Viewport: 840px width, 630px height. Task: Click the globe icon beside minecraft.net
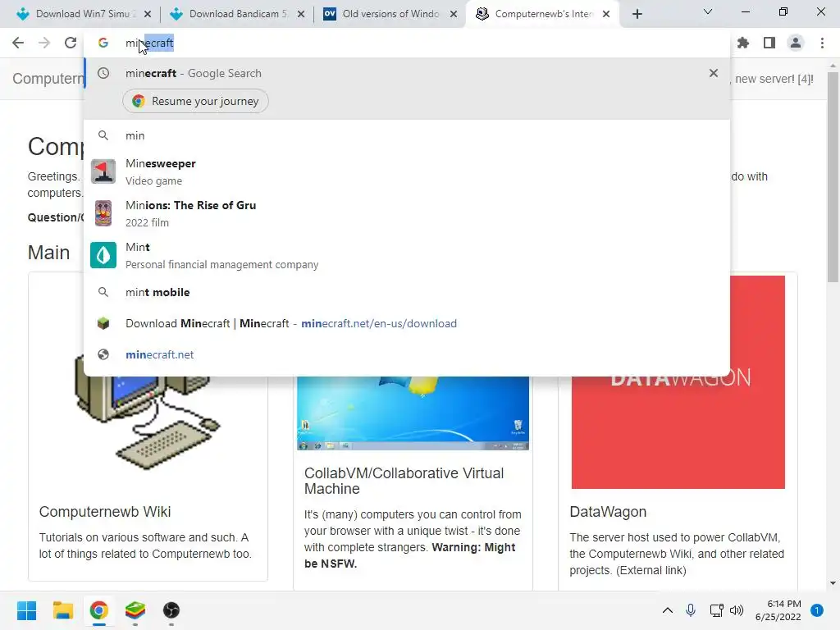[x=103, y=354]
